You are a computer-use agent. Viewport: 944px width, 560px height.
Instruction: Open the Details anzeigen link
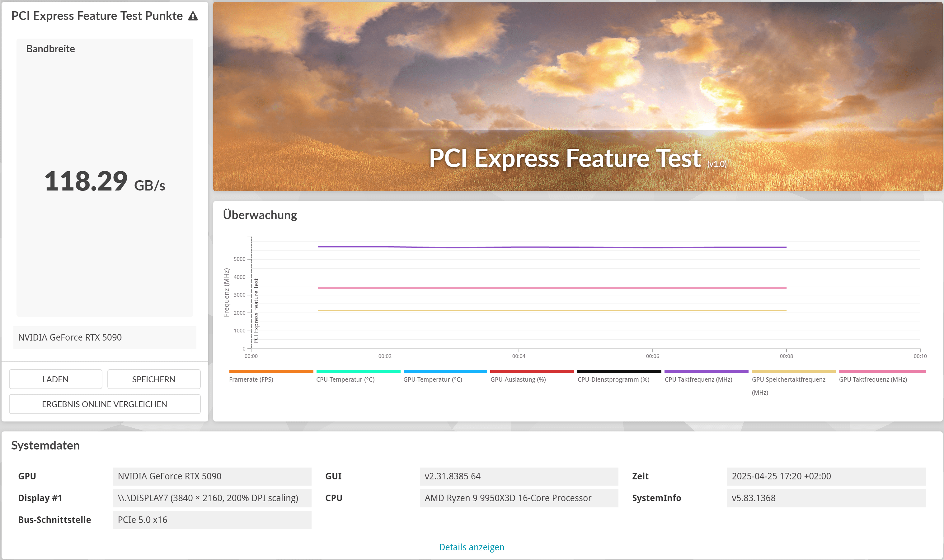472,547
